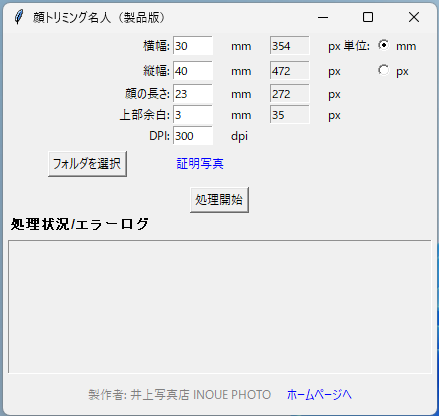Click the フォルダを選択 button
Image resolution: width=439 pixels, height=416 pixels.
tap(87, 164)
